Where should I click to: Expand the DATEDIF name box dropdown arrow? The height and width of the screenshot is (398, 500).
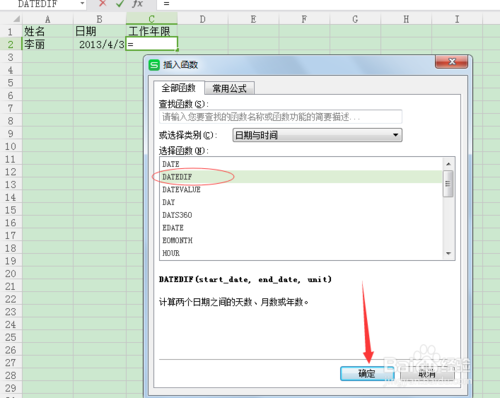click(x=82, y=4)
